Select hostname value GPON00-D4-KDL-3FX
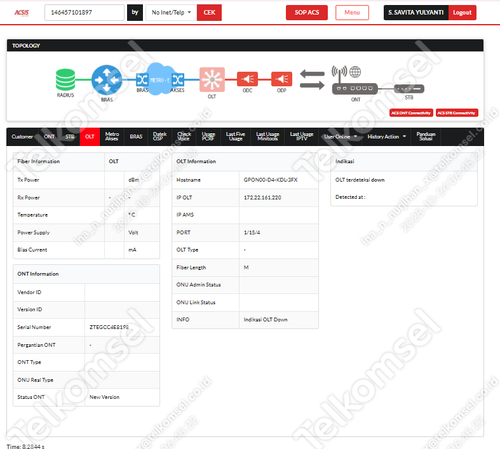Viewport: 500px width, 449px height. click(271, 180)
